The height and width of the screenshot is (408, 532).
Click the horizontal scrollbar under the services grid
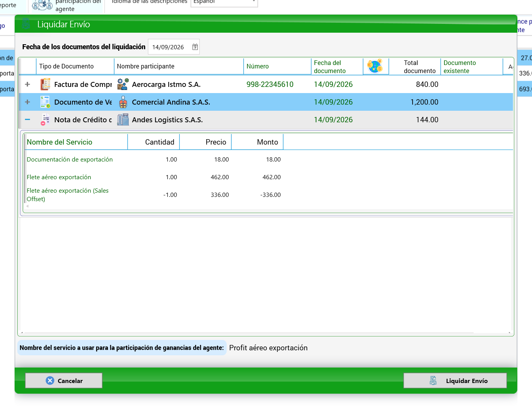(x=269, y=206)
